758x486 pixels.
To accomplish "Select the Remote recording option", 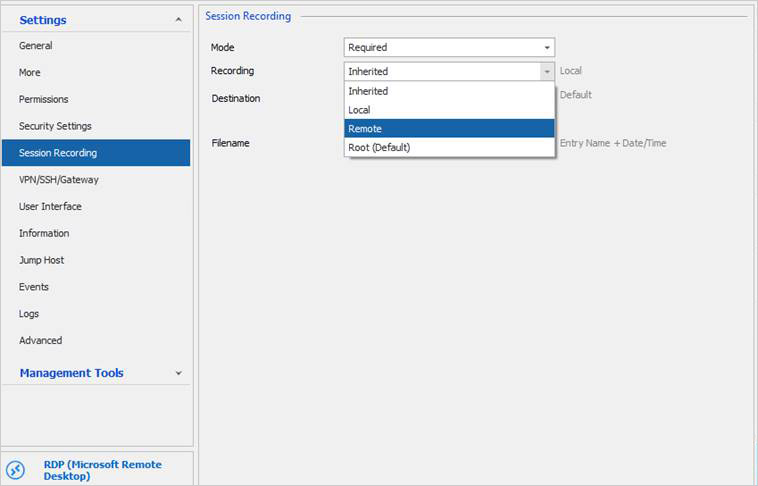I will click(449, 128).
